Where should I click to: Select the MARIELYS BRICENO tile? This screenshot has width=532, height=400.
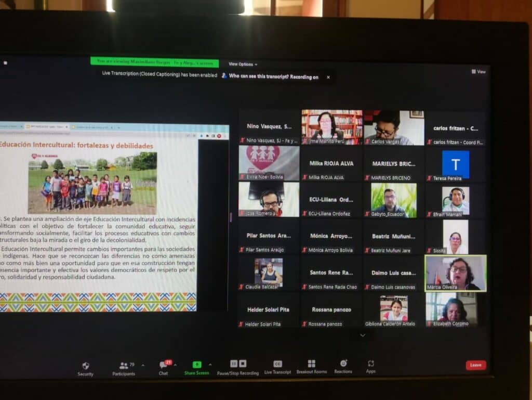click(x=394, y=164)
